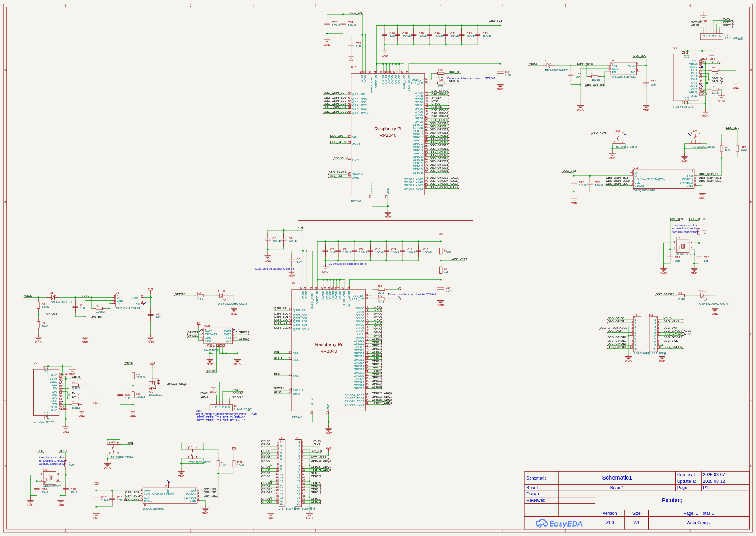Screen dimensions: 756x536
Task: Click the version value "V1.0"
Action: coord(610,523)
